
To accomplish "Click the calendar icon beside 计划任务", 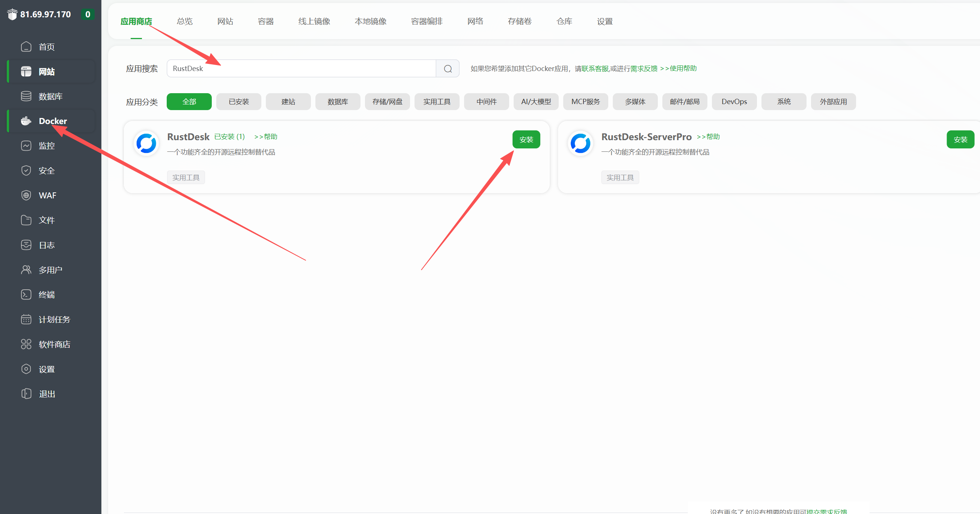I will [x=26, y=319].
